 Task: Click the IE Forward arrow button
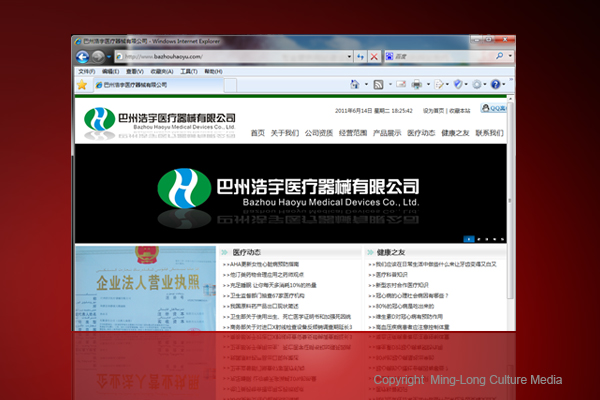98,57
